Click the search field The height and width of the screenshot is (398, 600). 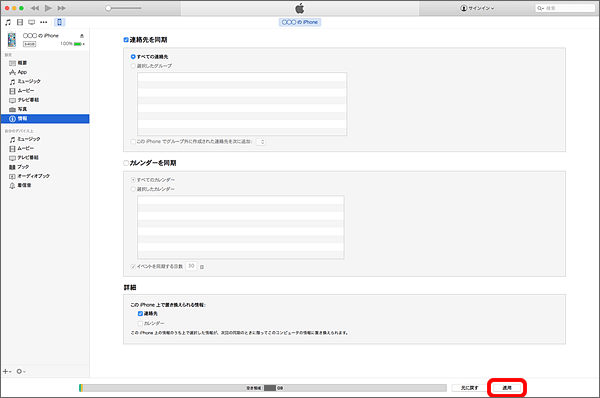[x=565, y=8]
